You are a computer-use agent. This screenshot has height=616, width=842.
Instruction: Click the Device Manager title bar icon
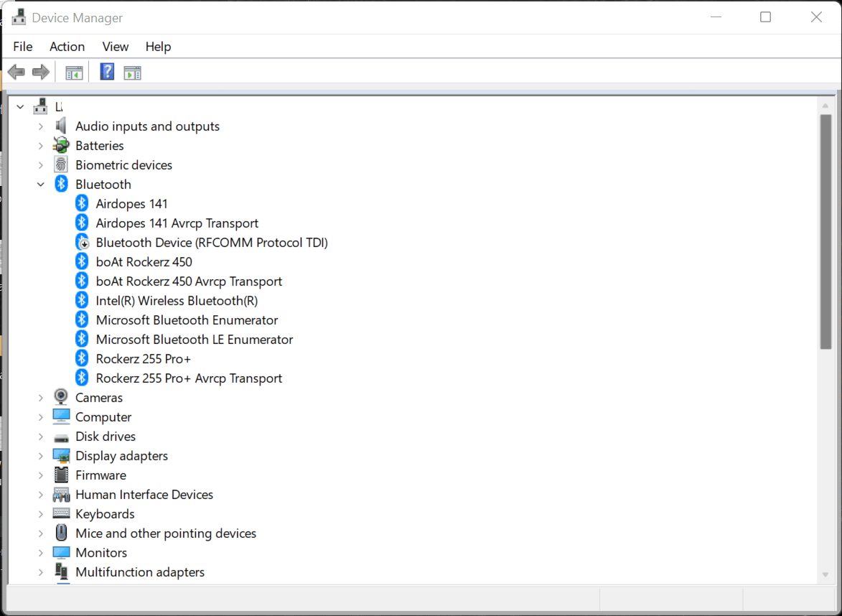point(19,17)
